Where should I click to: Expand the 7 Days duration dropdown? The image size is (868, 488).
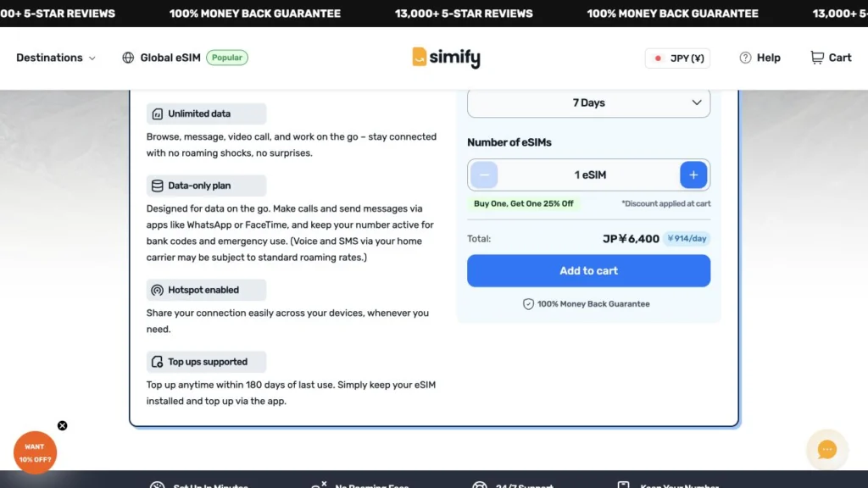[x=588, y=103]
